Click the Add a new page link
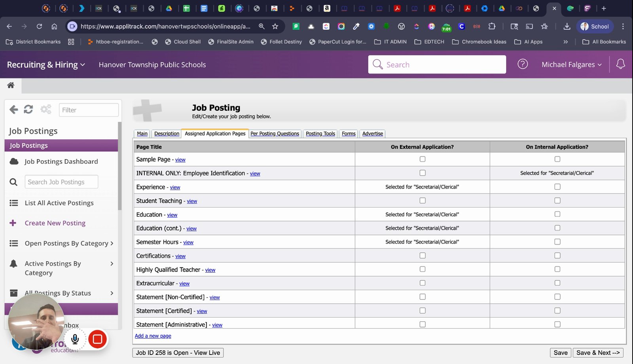 (x=153, y=336)
